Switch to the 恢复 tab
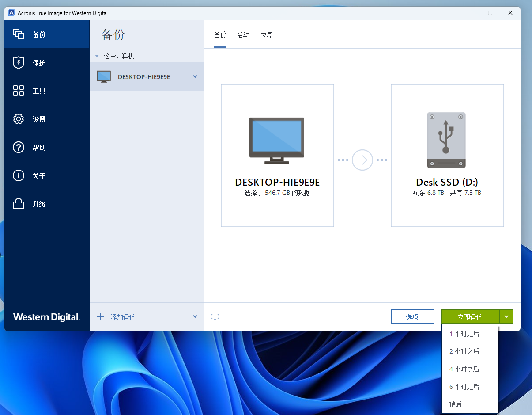The width and height of the screenshot is (532, 415). 266,35
